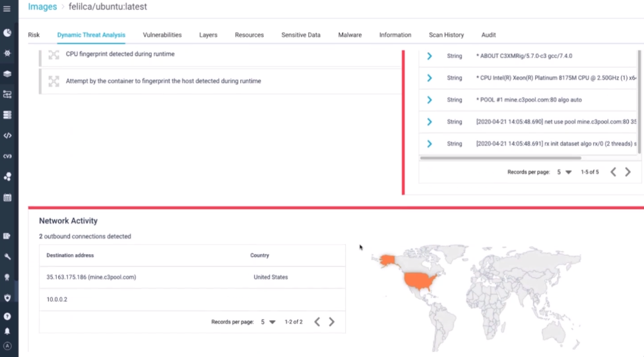Click the strings table horizontal scrollbar
This screenshot has height=357, width=644.
[x=500, y=158]
